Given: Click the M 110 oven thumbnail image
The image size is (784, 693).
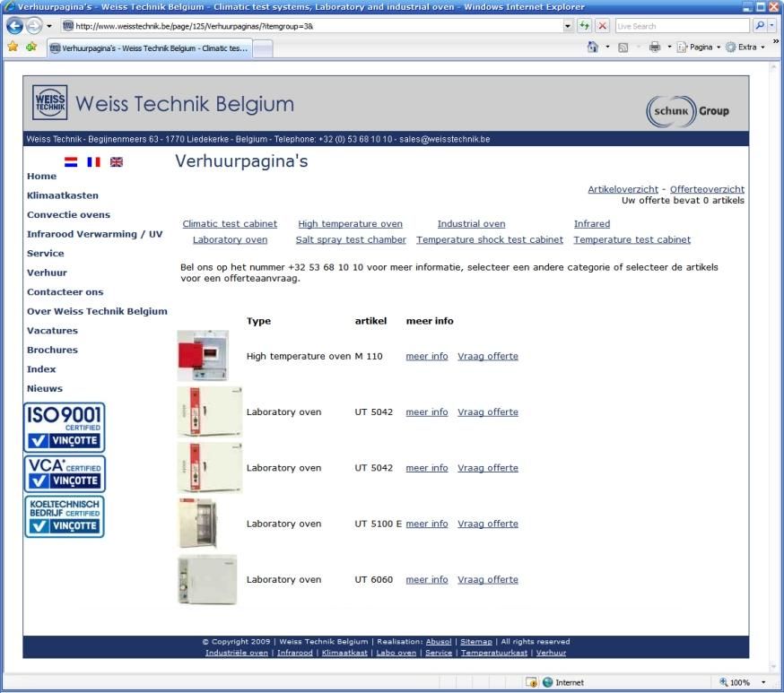Looking at the screenshot, I should tap(203, 356).
